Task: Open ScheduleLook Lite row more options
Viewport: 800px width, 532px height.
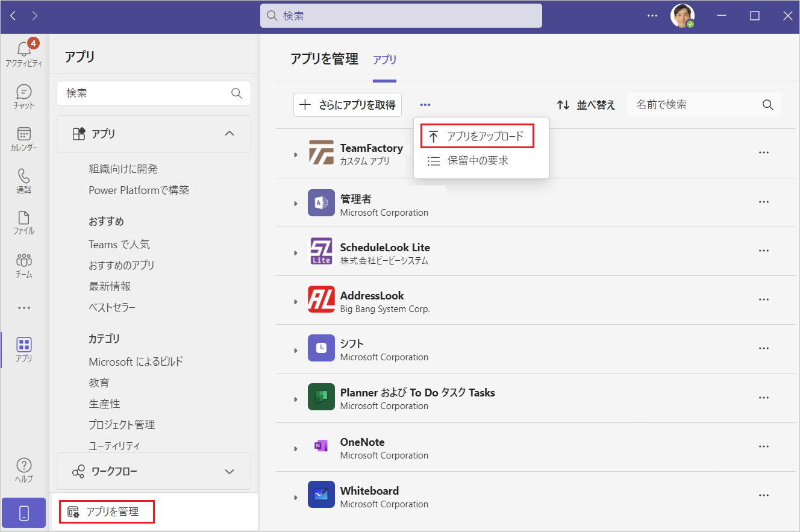Action: 764,251
